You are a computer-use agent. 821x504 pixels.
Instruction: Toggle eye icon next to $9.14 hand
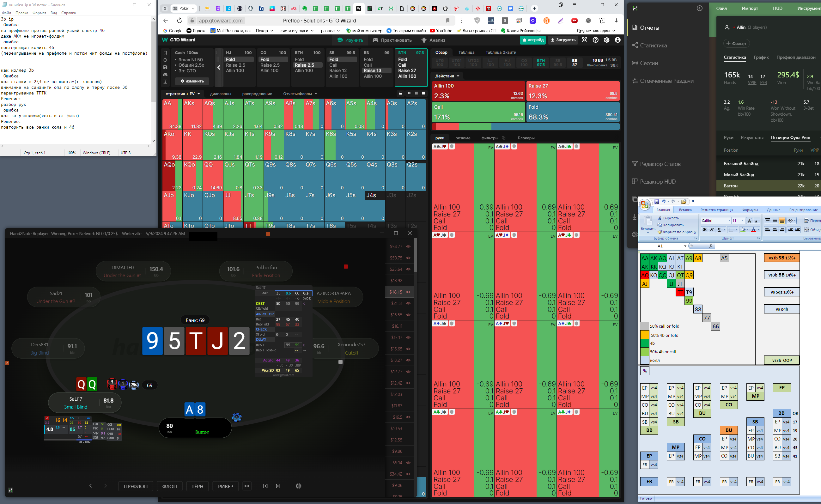tap(408, 463)
